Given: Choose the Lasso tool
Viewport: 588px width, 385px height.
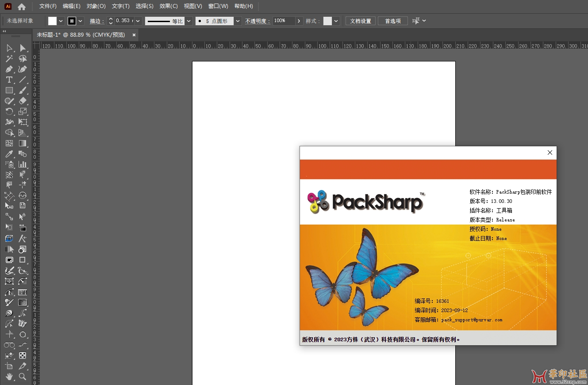Looking at the screenshot, I should click(23, 58).
